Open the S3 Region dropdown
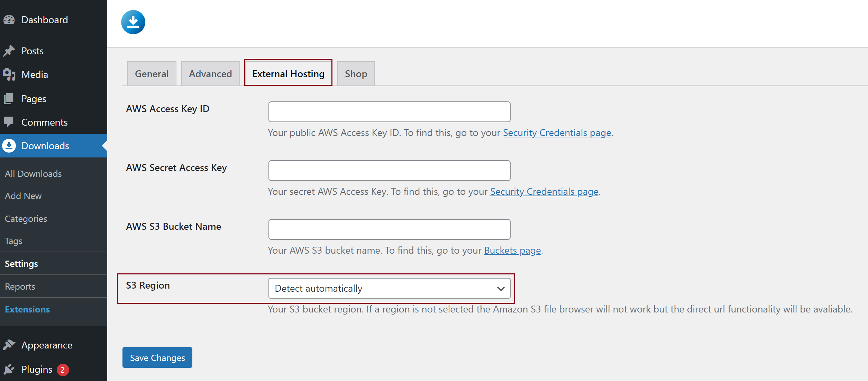This screenshot has height=381, width=868. point(389,288)
